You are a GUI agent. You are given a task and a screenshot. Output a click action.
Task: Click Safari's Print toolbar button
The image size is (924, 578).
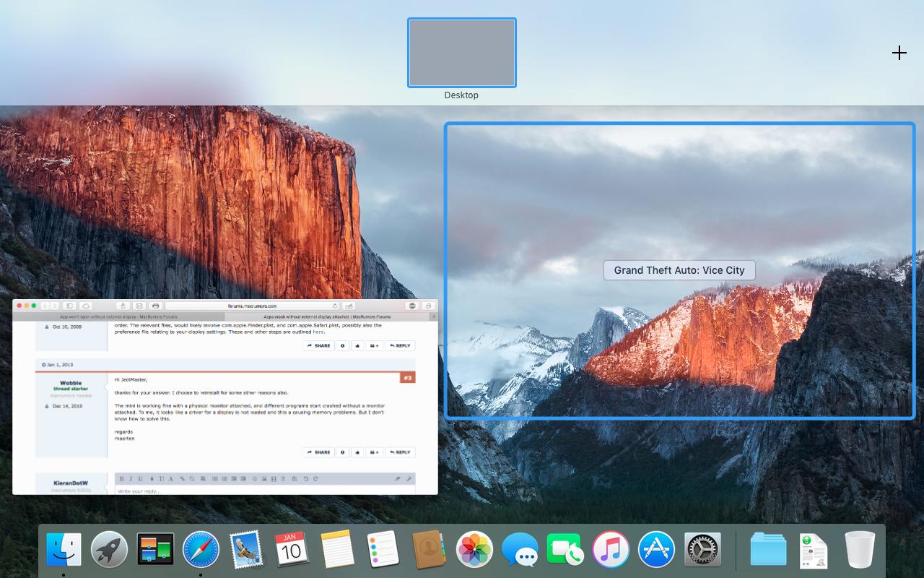click(155, 306)
